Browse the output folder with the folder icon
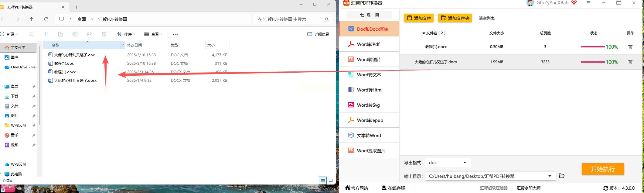The image size is (644, 193). pyautogui.click(x=562, y=176)
